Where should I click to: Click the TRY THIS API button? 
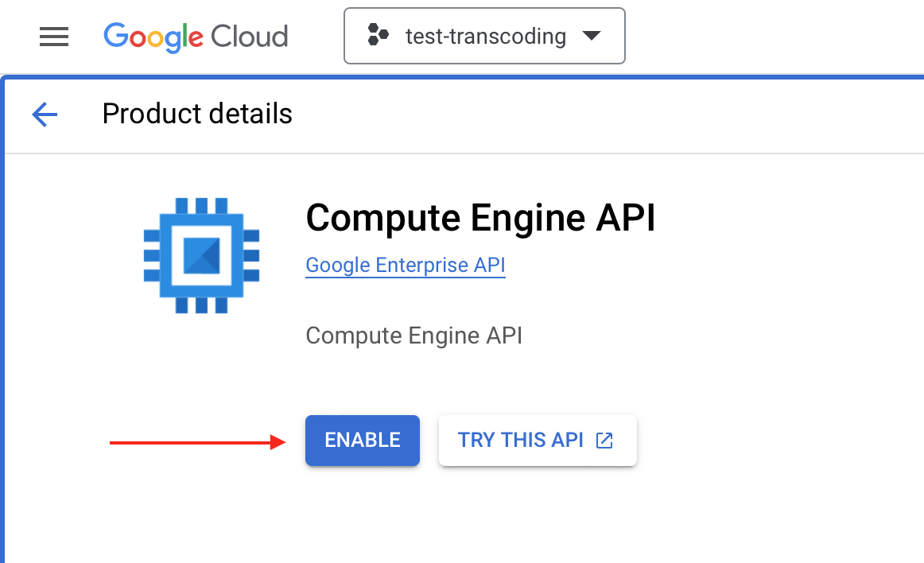tap(538, 441)
